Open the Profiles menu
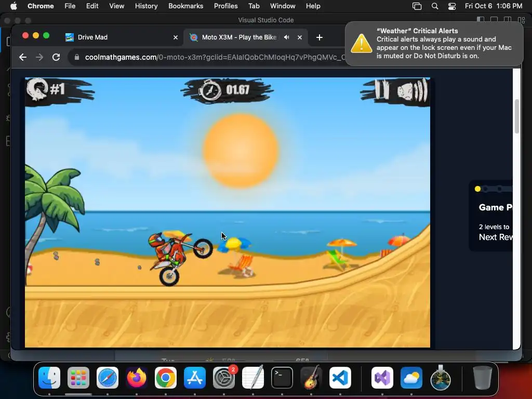Viewport: 532px width, 399px height. [225, 6]
